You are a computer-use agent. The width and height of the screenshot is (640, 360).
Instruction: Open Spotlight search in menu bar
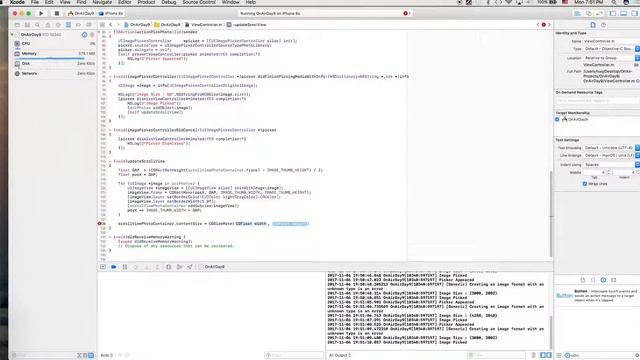tap(613, 2)
